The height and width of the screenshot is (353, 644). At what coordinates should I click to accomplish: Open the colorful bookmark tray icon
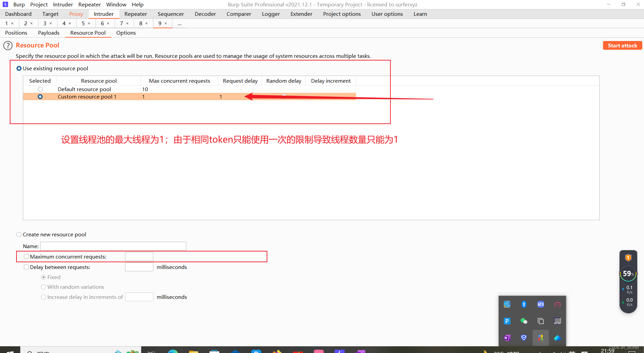[541, 338]
